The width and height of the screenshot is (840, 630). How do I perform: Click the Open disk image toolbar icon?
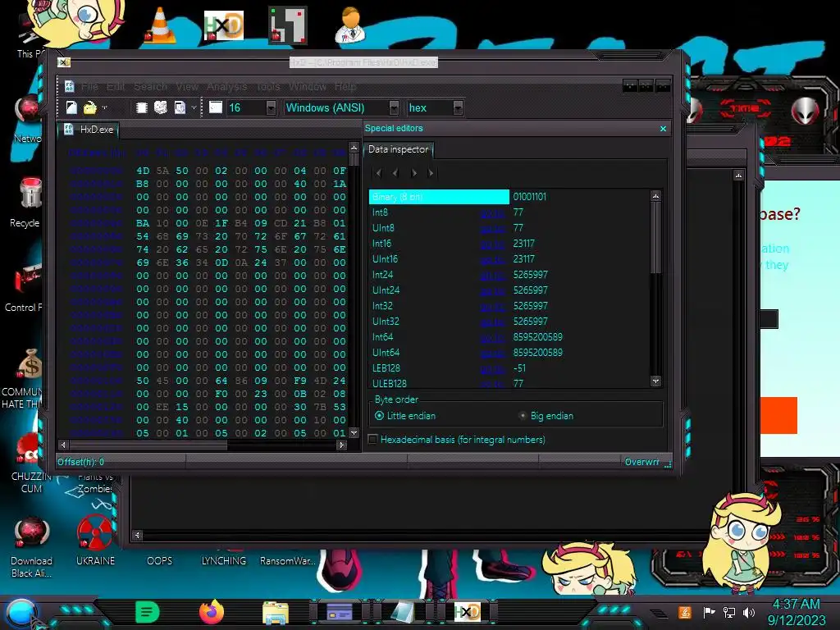pos(180,107)
